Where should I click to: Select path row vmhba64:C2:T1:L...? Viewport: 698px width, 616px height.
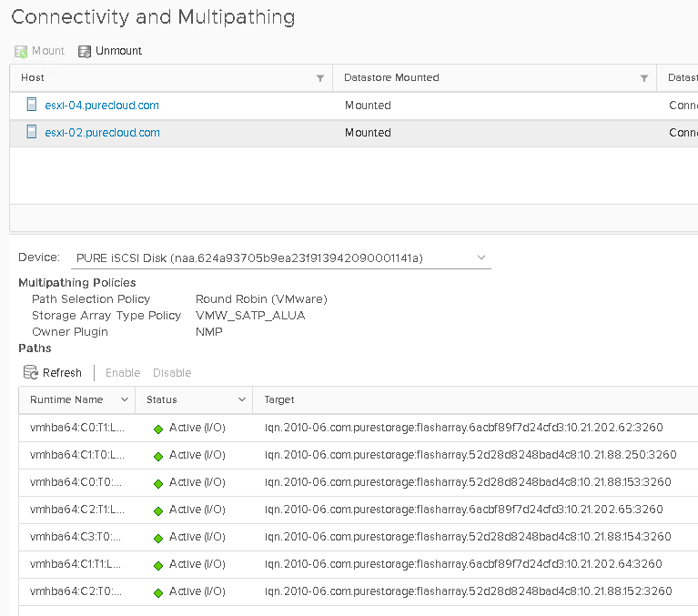359,510
